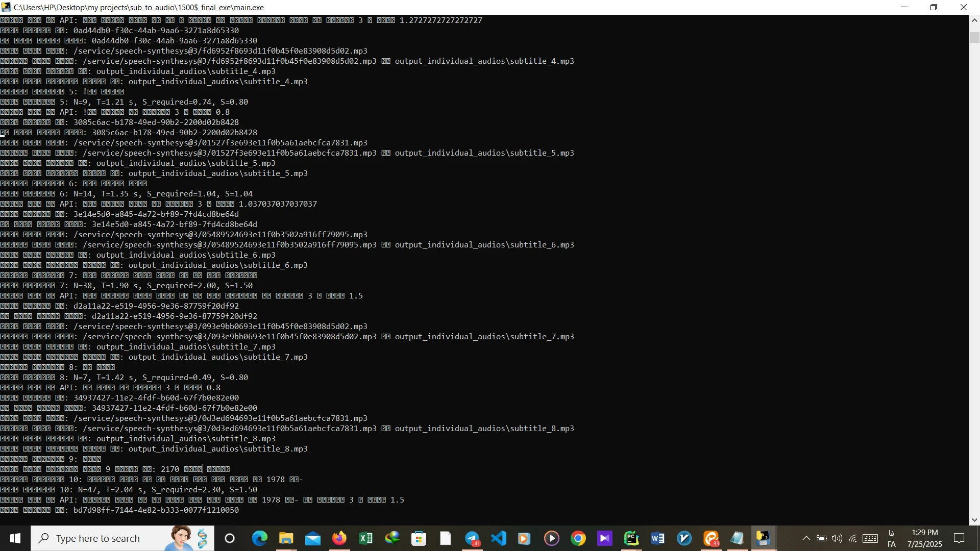Open Microsoft Word from the taskbar
This screenshot has width=980, height=551.
(658, 538)
